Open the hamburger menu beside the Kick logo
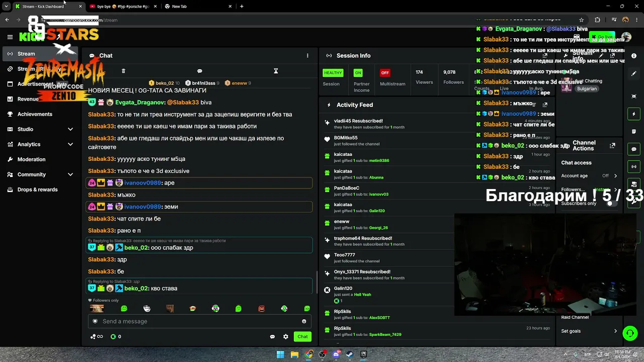Screen dimensions: 644x362 (10, 37)
